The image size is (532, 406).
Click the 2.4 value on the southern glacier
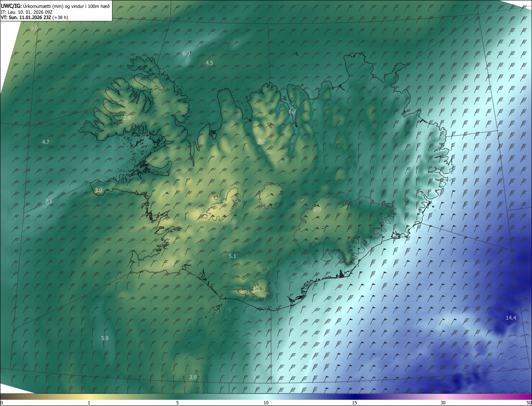pos(256,290)
